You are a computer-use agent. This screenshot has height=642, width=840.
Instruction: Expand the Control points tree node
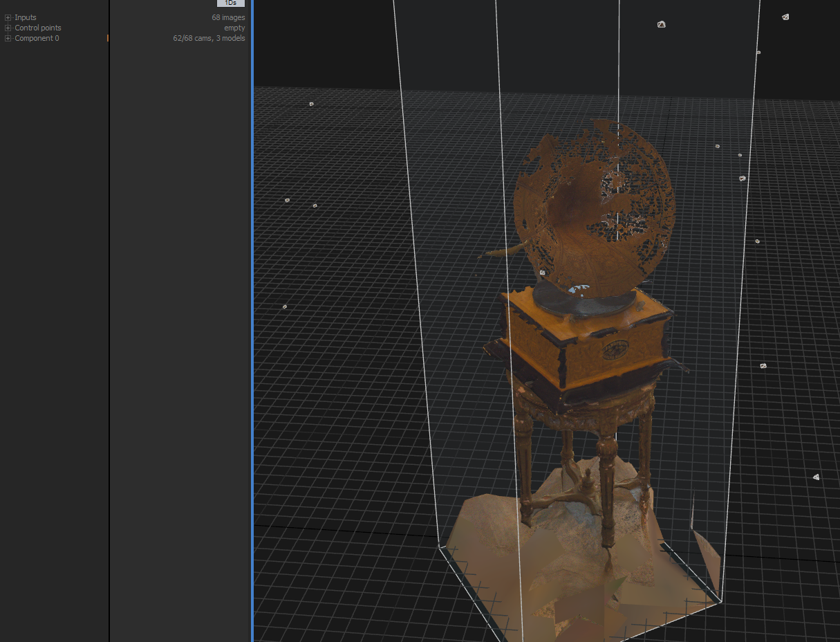tap(8, 28)
